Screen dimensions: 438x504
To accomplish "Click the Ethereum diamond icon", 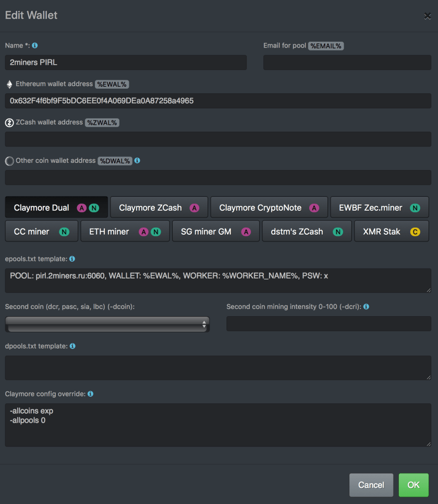I will tap(9, 84).
